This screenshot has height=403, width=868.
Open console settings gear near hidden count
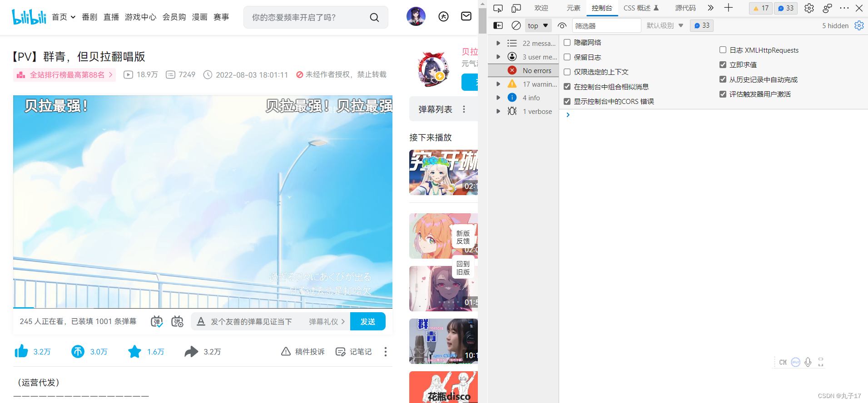coord(859,25)
